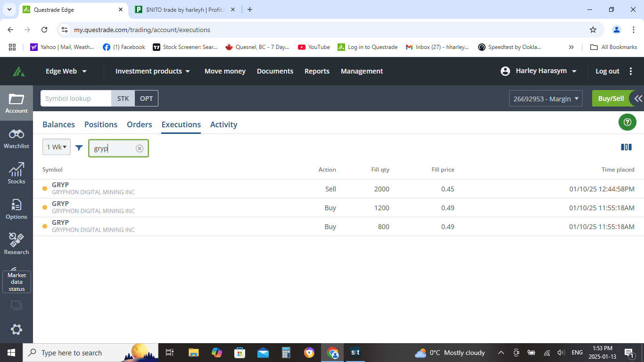This screenshot has height=362, width=644.
Task: Show hidden system tray icons
Action: click(501, 353)
